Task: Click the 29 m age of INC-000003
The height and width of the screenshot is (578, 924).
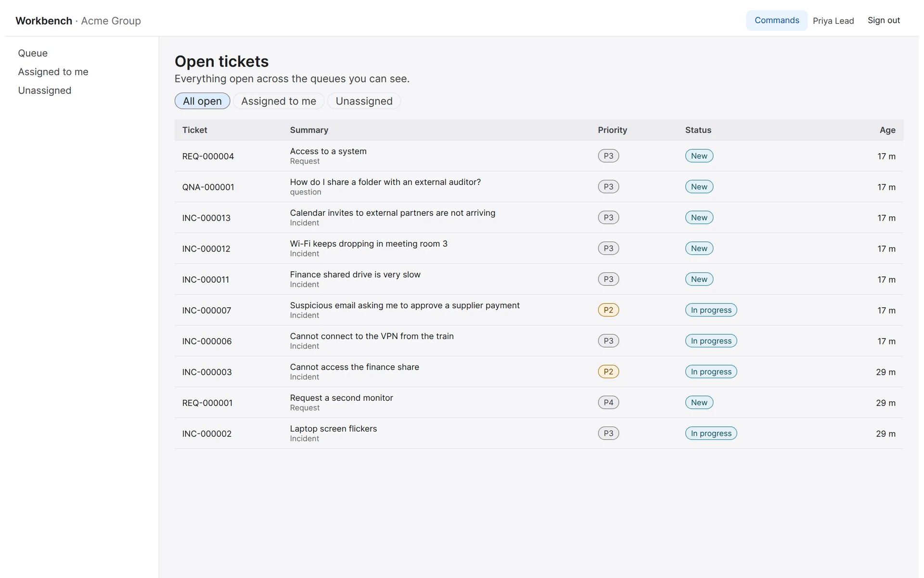Action: [885, 372]
